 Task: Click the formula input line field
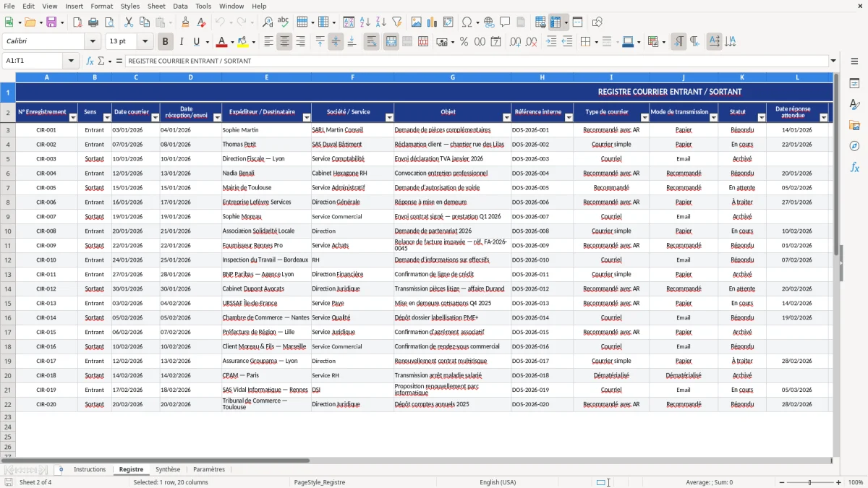pyautogui.click(x=477, y=61)
